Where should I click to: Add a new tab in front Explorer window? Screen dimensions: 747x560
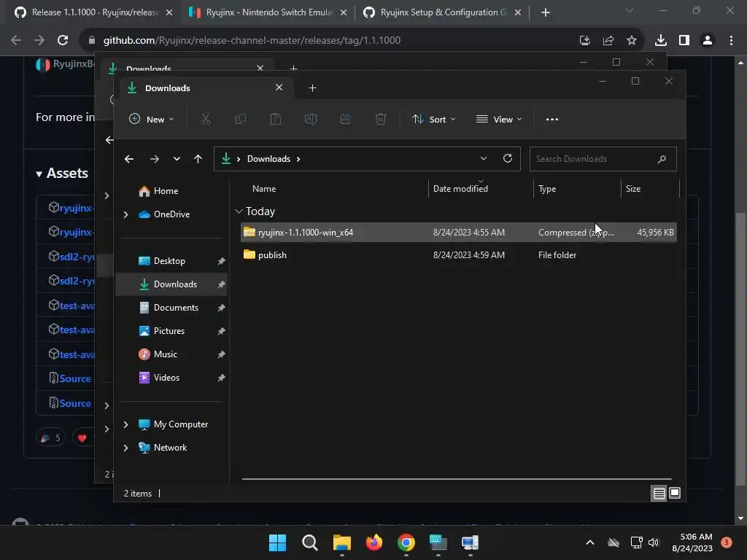pos(312,88)
